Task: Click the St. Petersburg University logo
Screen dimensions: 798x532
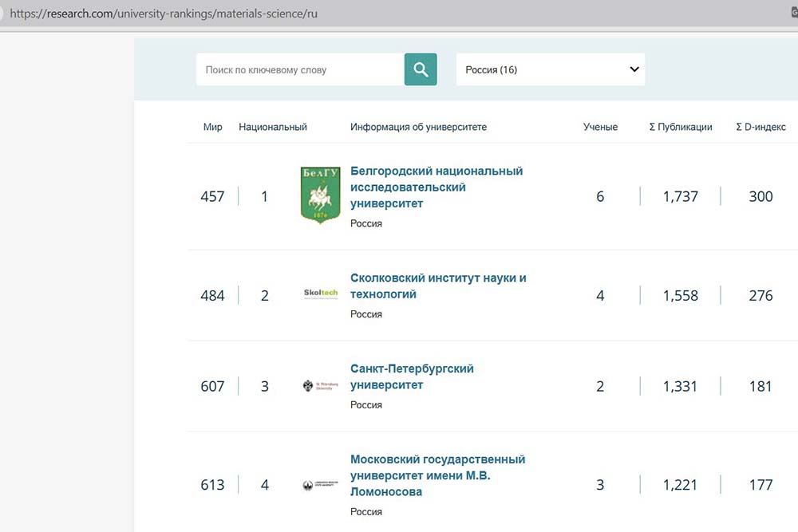Action: coord(321,386)
